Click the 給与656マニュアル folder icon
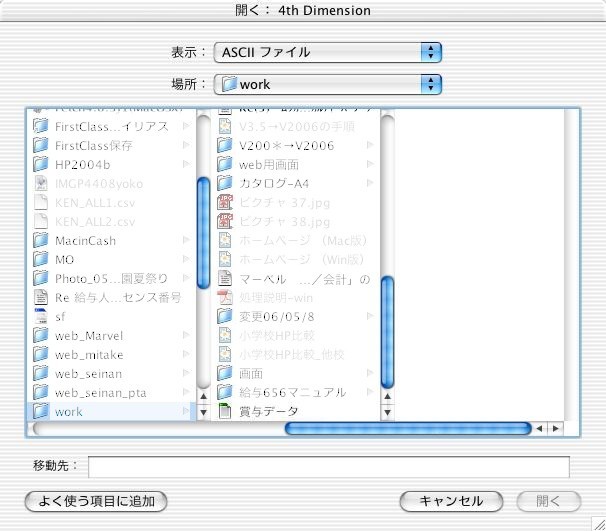The image size is (606, 531). (x=225, y=392)
